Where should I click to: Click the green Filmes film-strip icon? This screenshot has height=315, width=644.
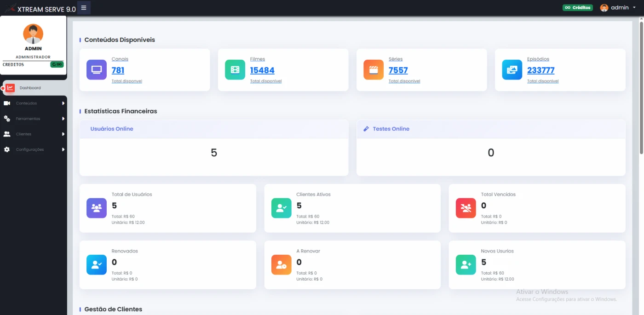235,70
